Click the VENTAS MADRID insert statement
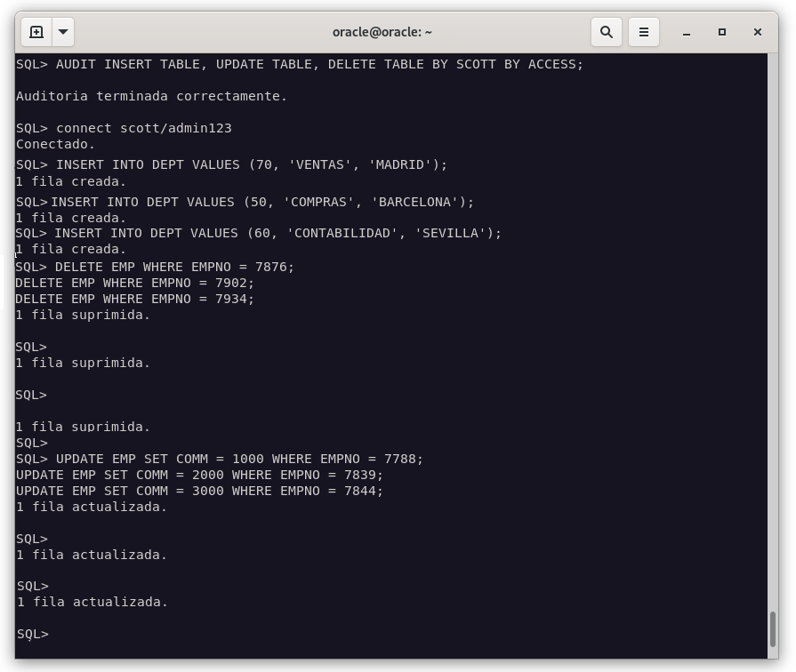 pyautogui.click(x=251, y=164)
